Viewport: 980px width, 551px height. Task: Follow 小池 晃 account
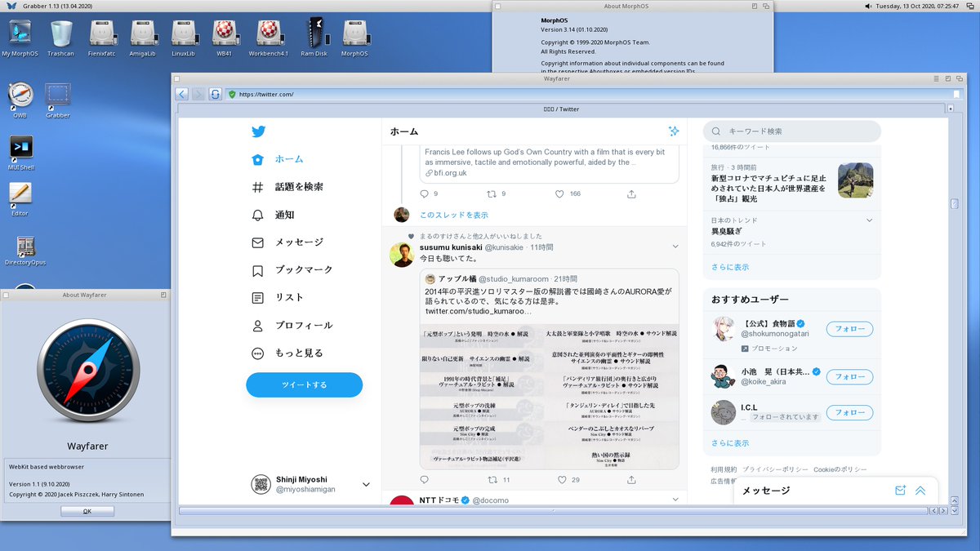click(x=849, y=377)
